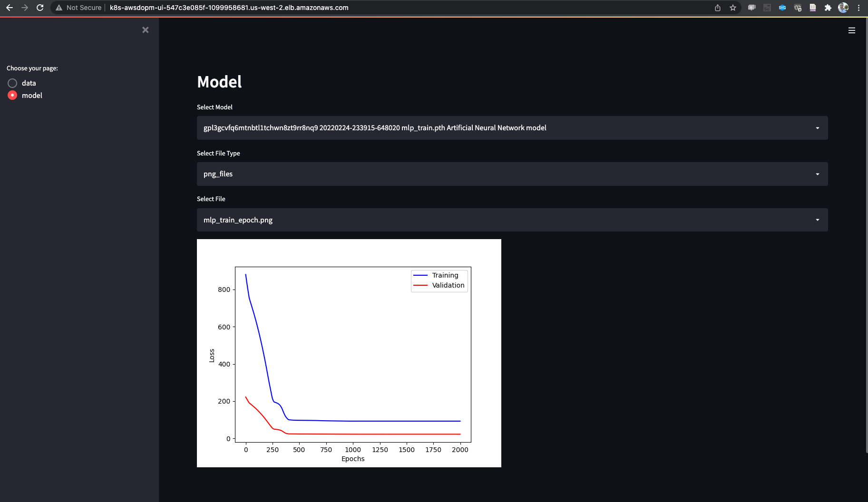Open the JSON viewer extension icon
The width and height of the screenshot is (868, 502).
(x=813, y=8)
